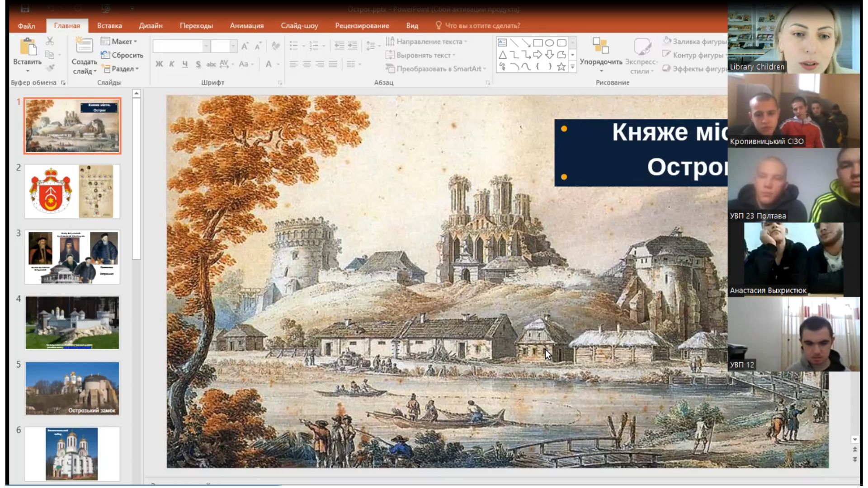Toggle Italic (К) formatting

pos(172,64)
